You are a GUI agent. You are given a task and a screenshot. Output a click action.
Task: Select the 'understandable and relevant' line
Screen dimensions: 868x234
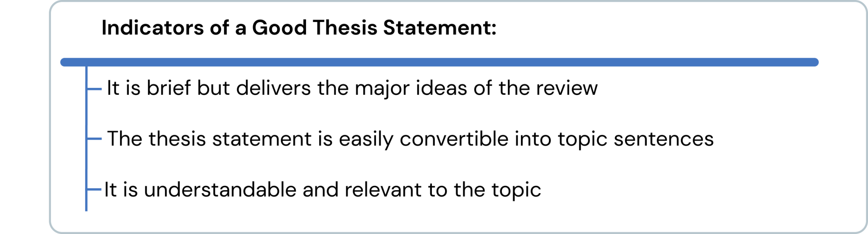pyautogui.click(x=322, y=189)
